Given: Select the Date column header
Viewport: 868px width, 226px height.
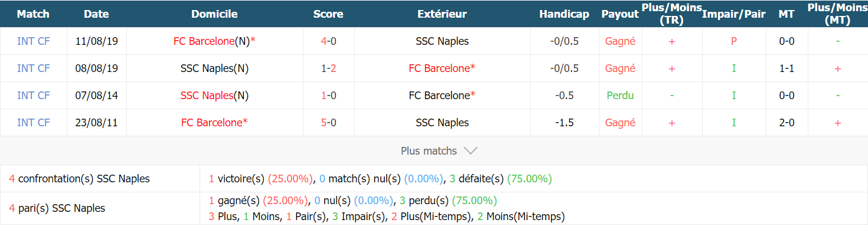Looking at the screenshot, I should pos(96,14).
